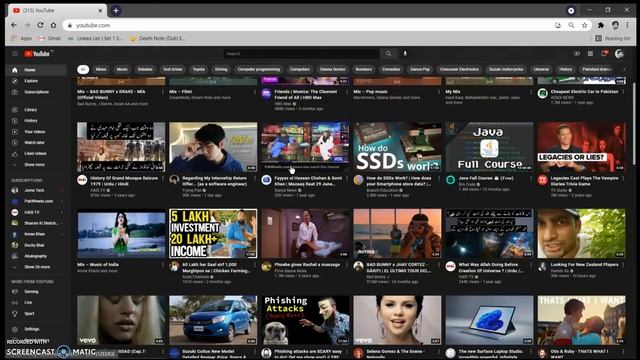Image resolution: width=640 pixels, height=360 pixels.
Task: Open Imran Khan subscription channel
Action: pos(36,234)
